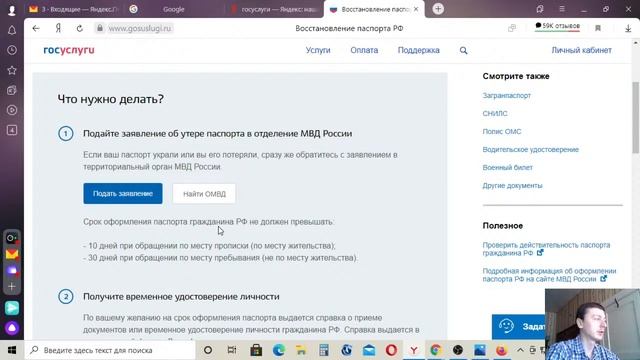
Task: Open Task View on the taskbar
Action: point(232,350)
